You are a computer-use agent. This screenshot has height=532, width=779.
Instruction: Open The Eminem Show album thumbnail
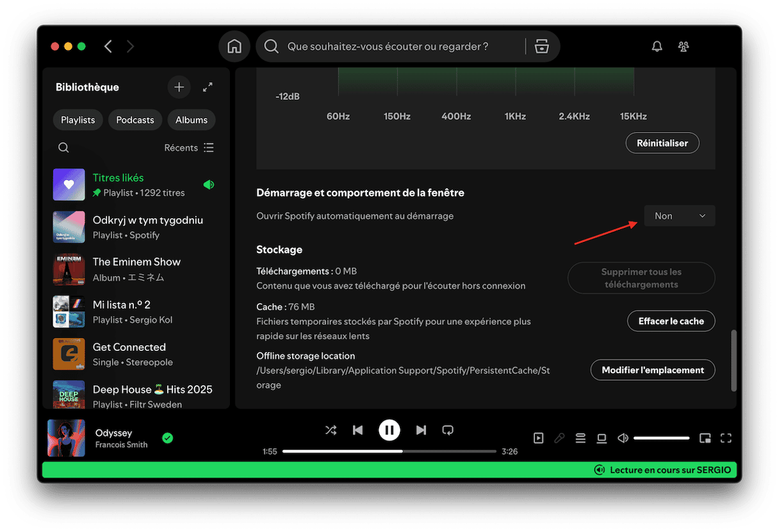pyautogui.click(x=69, y=270)
